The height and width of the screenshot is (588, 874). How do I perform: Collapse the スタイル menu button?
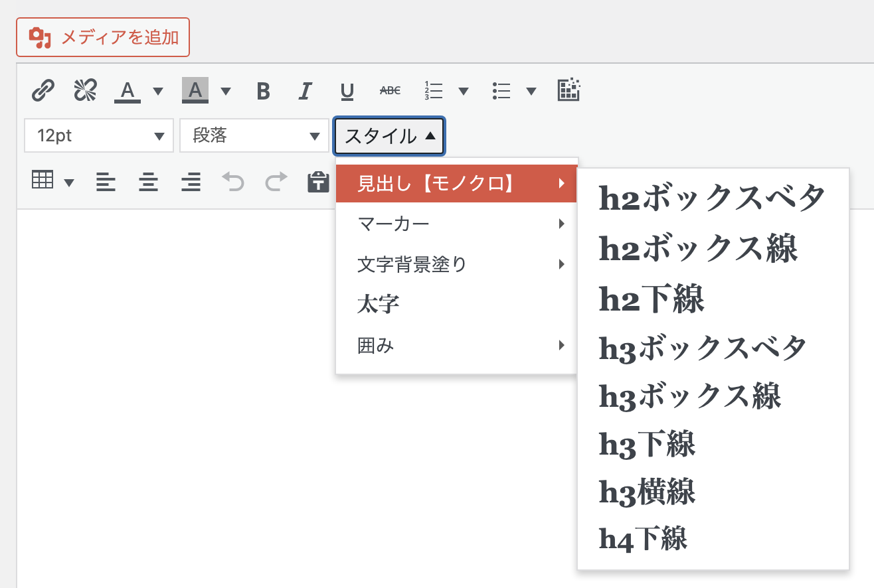(389, 136)
